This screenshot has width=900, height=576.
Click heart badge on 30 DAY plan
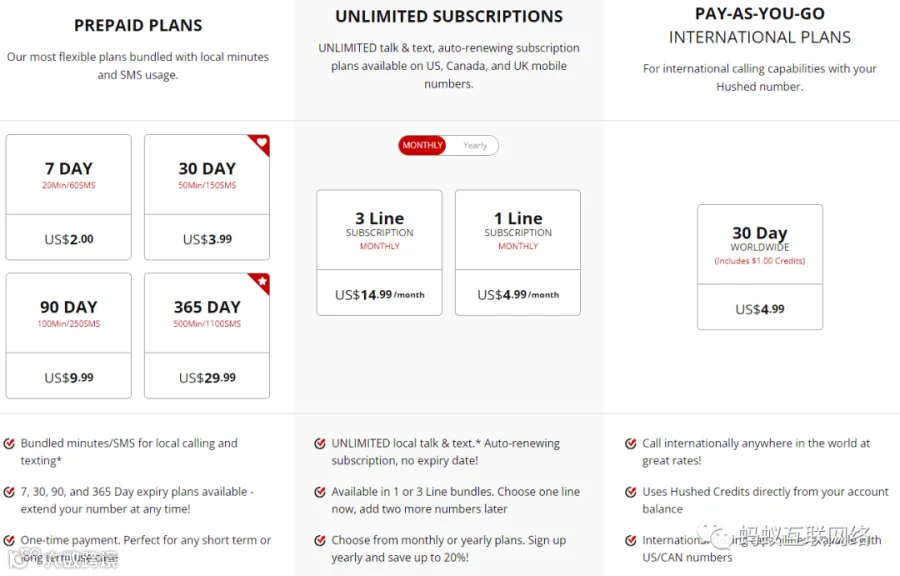pos(261,143)
